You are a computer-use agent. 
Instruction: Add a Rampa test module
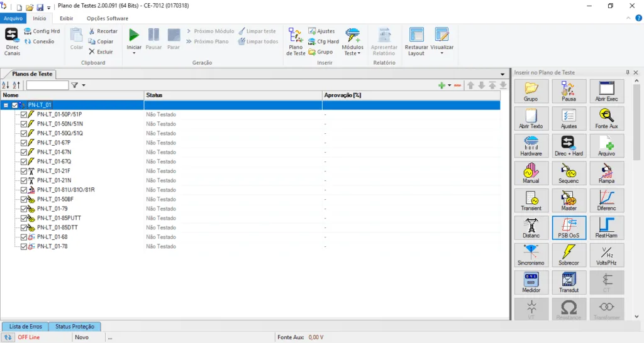[606, 173]
